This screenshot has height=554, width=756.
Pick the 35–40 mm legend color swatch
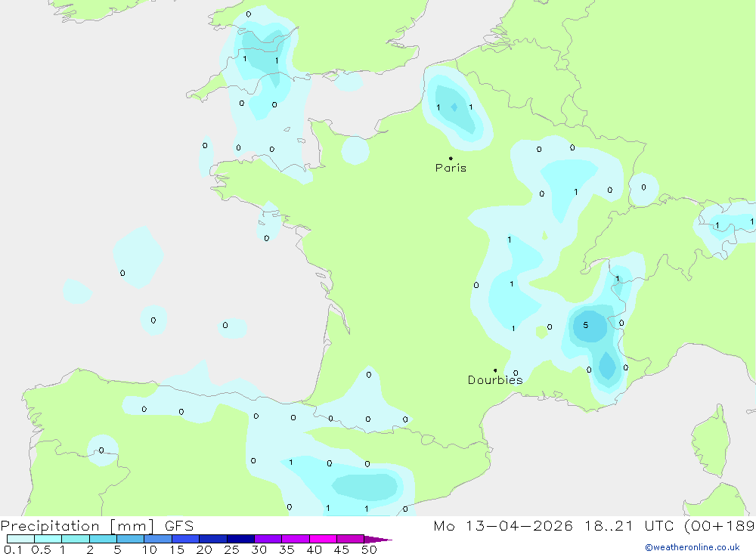point(296,539)
